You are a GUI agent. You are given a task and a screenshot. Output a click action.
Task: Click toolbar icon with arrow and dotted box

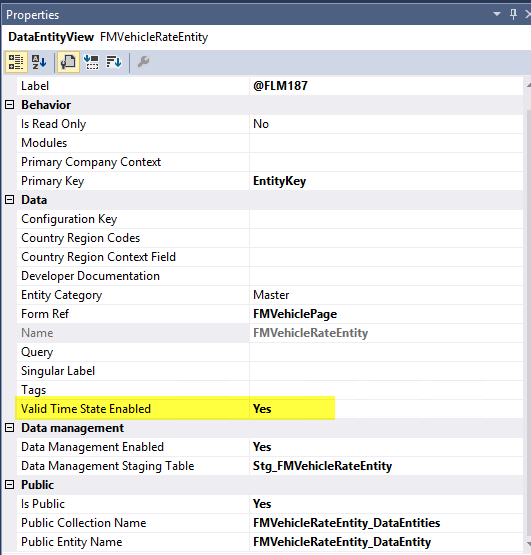91,62
